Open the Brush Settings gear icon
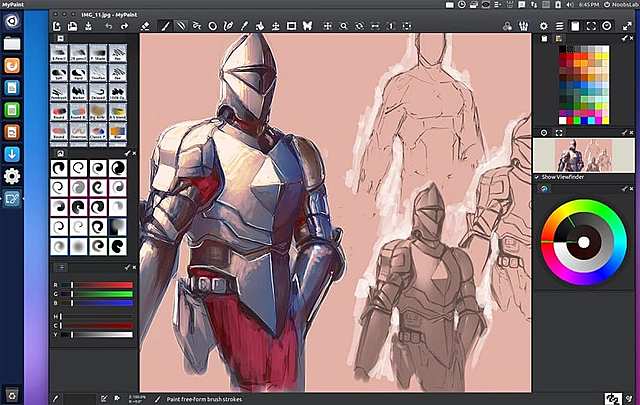This screenshot has height=405, width=640. 544,26
